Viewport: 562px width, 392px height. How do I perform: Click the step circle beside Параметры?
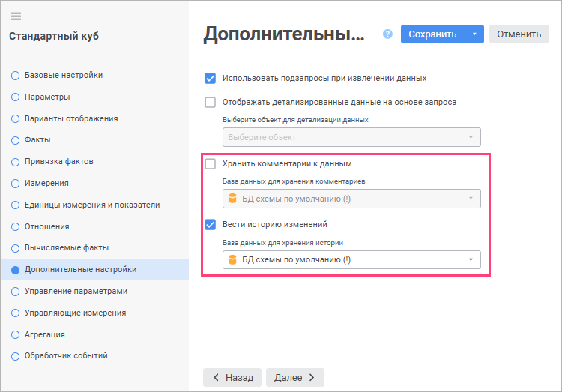[15, 97]
